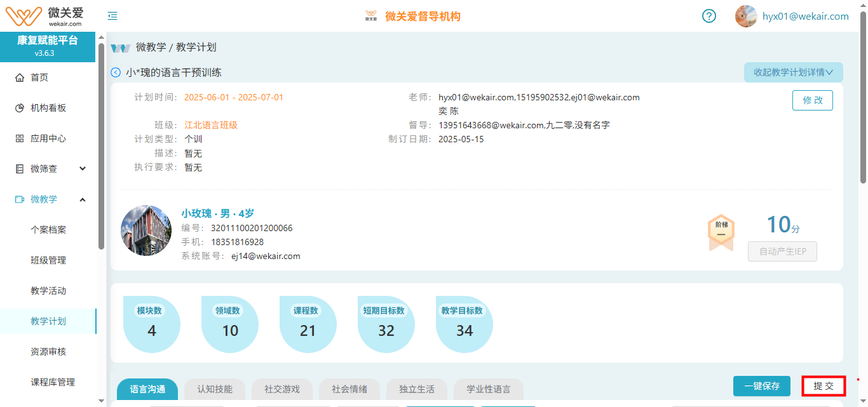Collapse the 微教学 sidebar menu
Viewport: 868px width, 407px height.
(82, 199)
